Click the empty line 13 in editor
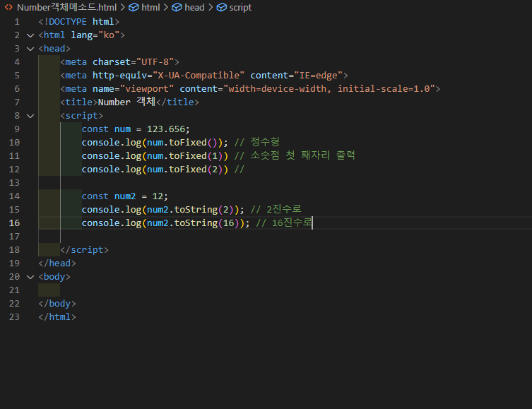 click(x=285, y=183)
